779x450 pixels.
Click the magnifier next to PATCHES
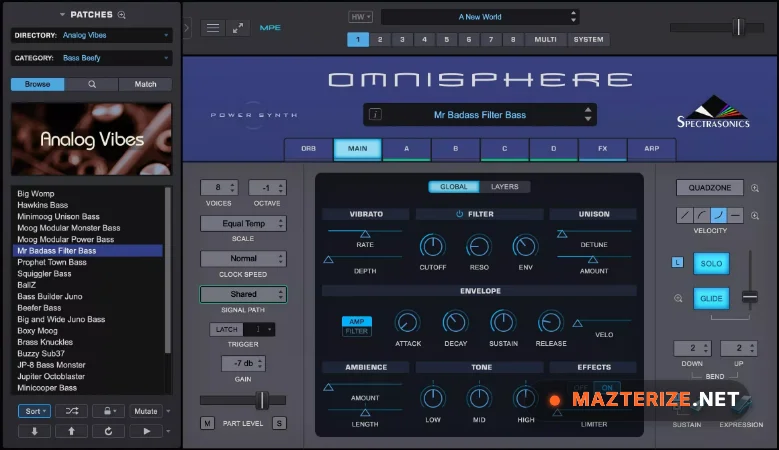click(121, 15)
